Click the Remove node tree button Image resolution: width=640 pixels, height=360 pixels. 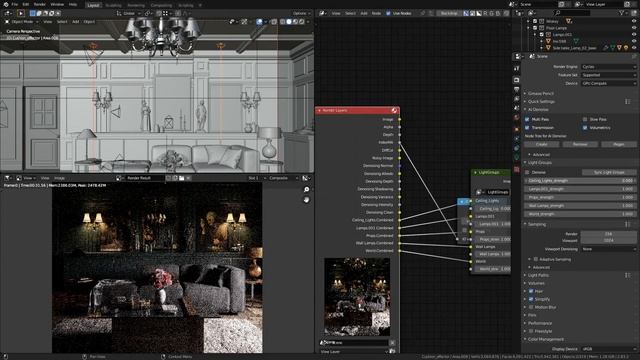pos(580,144)
